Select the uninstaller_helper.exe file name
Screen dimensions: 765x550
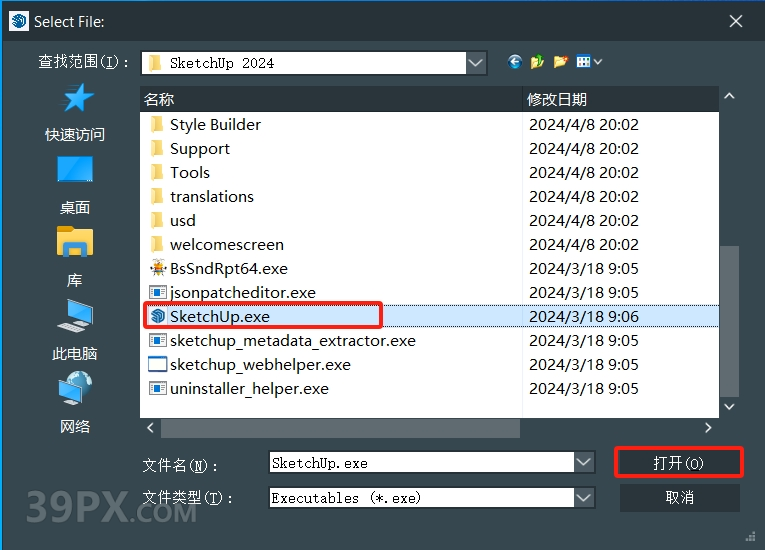click(249, 388)
